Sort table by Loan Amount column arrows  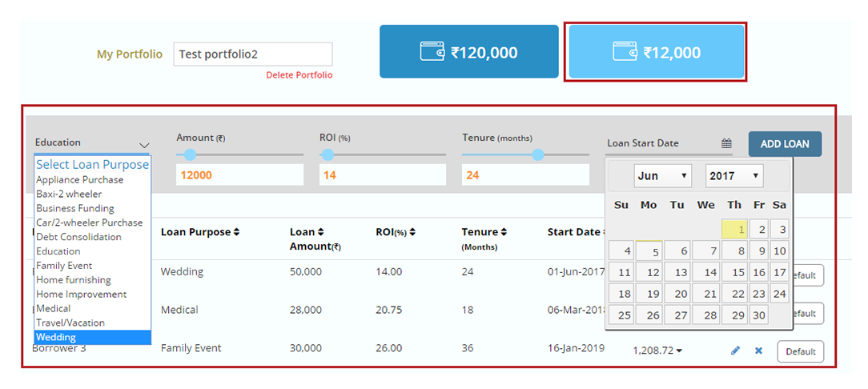321,232
